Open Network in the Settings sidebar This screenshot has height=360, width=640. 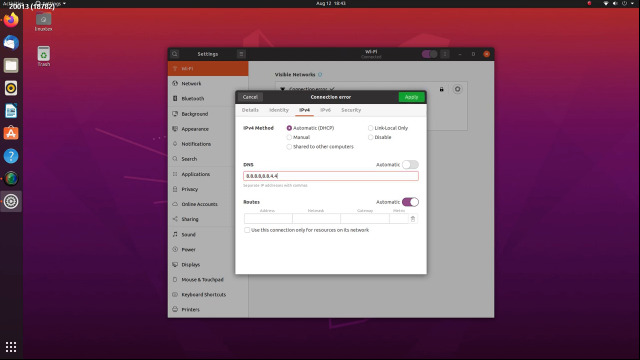pos(208,84)
